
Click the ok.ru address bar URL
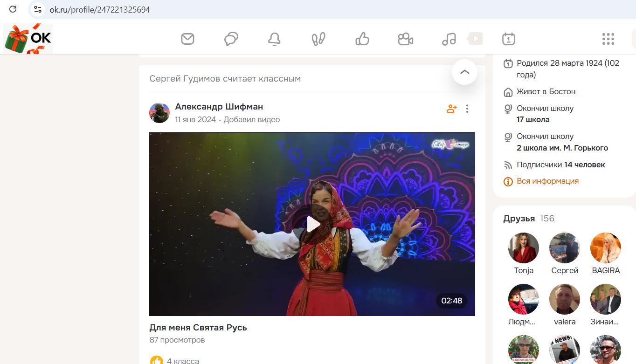point(100,9)
